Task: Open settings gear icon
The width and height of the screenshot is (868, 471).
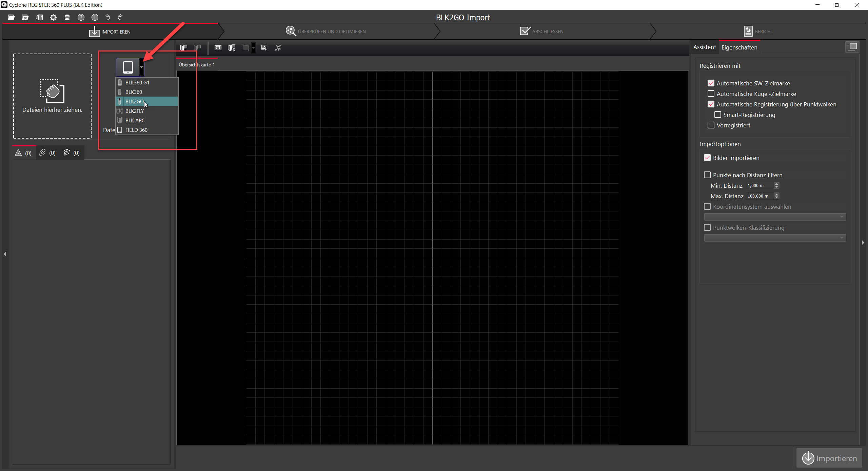Action: point(53,17)
